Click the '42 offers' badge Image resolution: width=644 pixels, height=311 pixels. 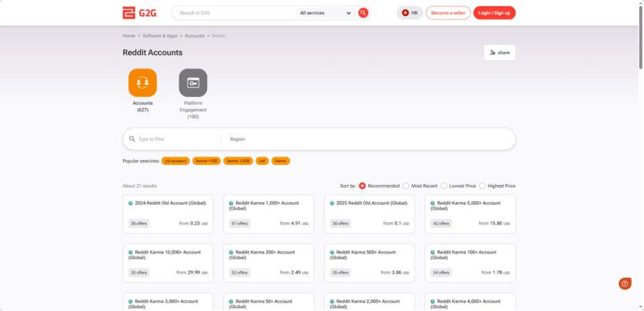click(x=441, y=224)
